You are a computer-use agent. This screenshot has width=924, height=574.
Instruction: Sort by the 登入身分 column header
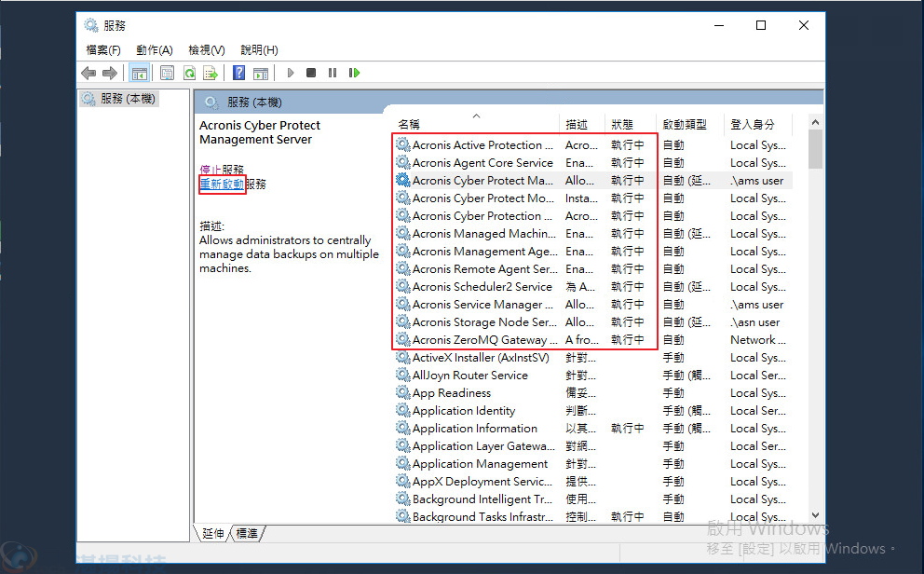click(759, 124)
